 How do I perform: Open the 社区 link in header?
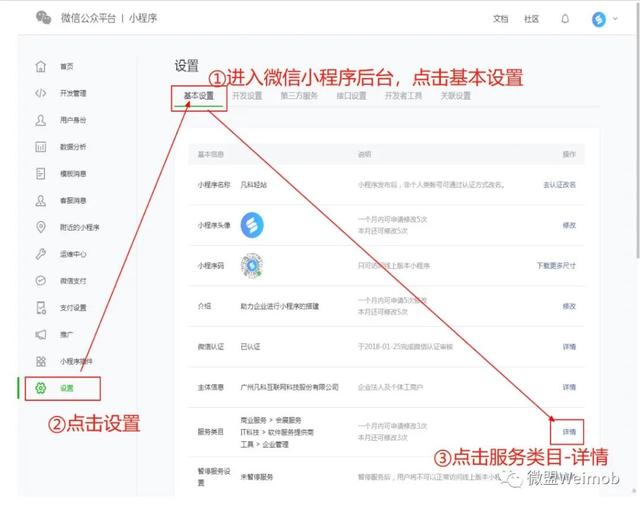531,19
